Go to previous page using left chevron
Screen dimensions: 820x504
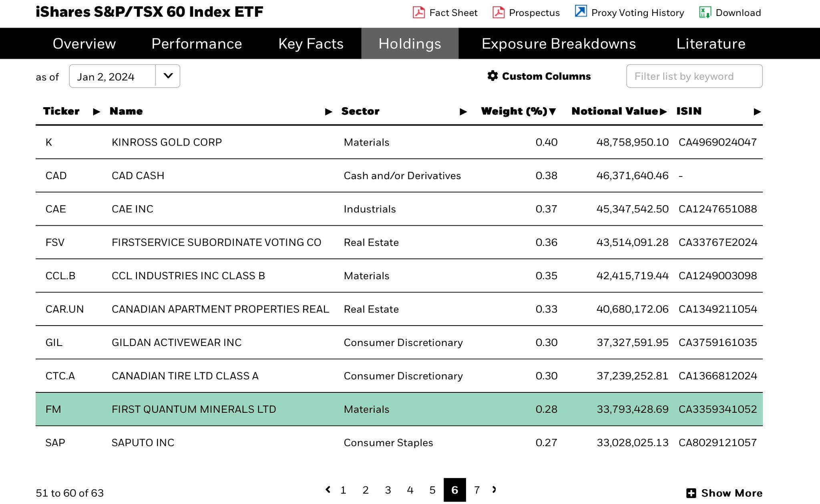pyautogui.click(x=328, y=489)
